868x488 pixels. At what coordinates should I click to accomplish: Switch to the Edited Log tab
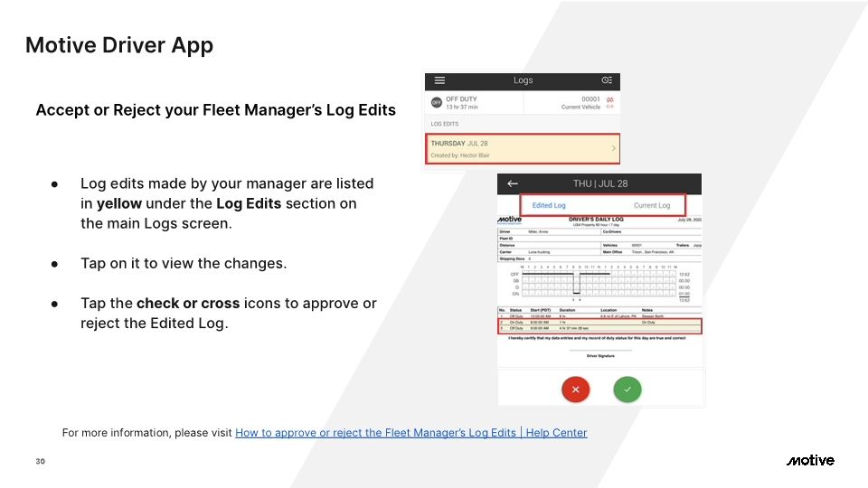[x=549, y=205]
